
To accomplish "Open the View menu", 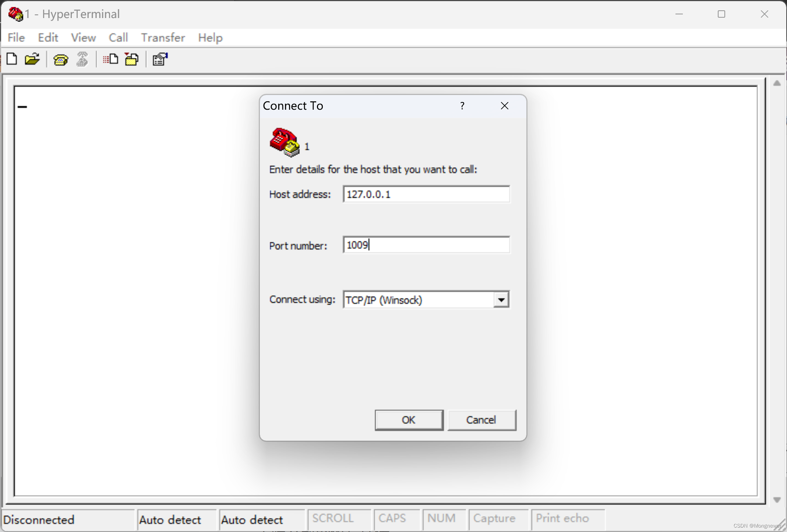I will (83, 38).
